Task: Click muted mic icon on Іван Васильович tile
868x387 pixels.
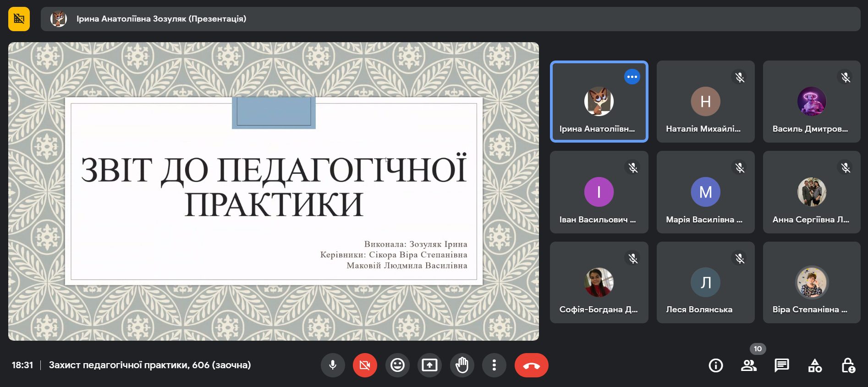Action: (633, 168)
